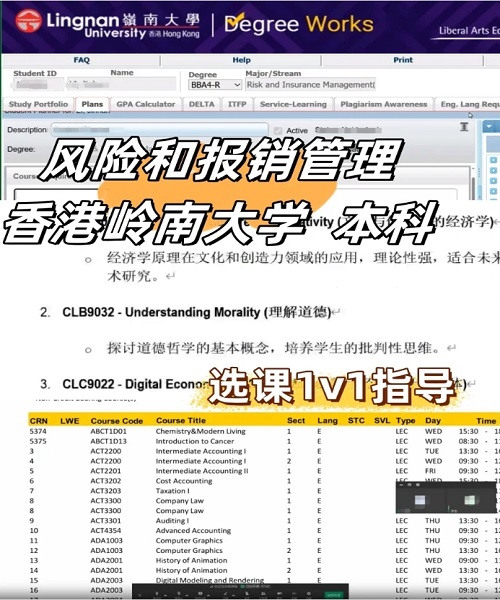Open the Degree BBA4-R dropdown
Image resolution: width=500 pixels, height=600 pixels.
pyautogui.click(x=215, y=85)
